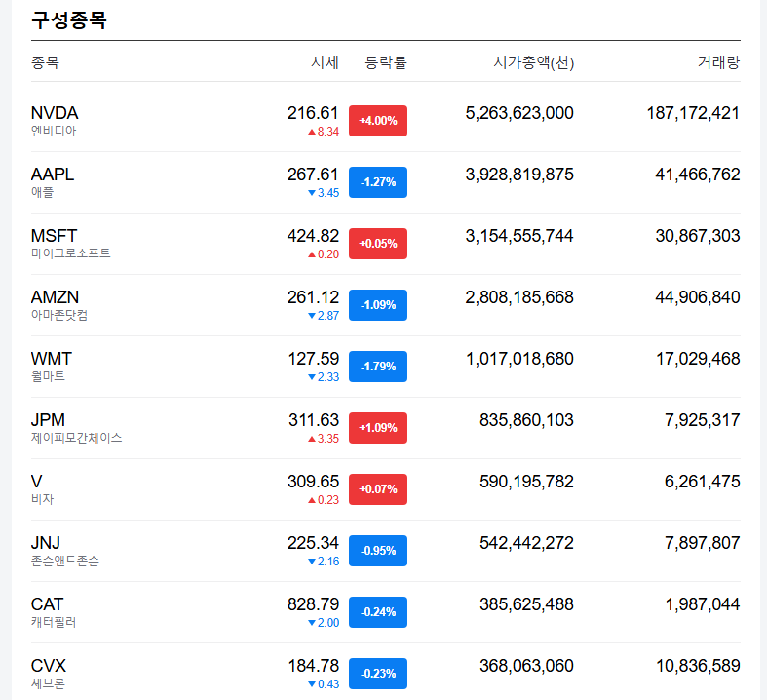Select NVDA price 216.61
The height and width of the screenshot is (700, 767).
click(x=313, y=113)
